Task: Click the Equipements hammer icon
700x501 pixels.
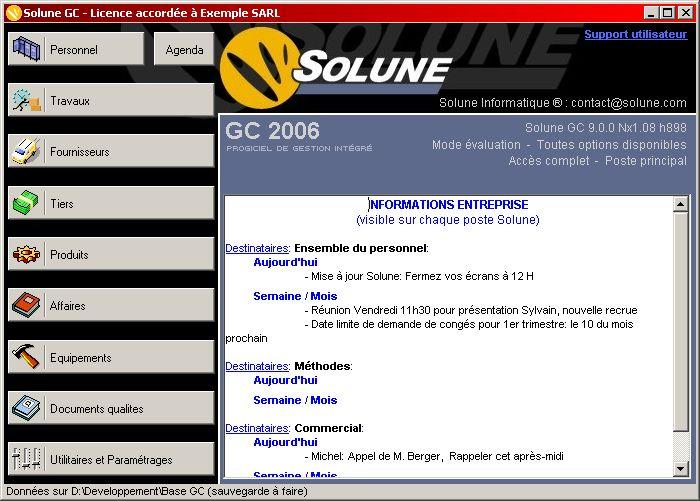Action: pyautogui.click(x=26, y=357)
